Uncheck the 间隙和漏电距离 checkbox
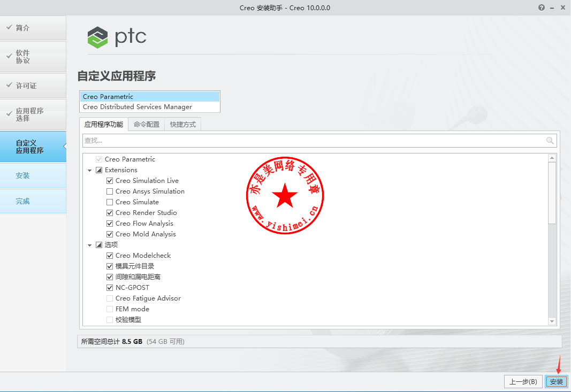571x392 pixels. [x=110, y=277]
